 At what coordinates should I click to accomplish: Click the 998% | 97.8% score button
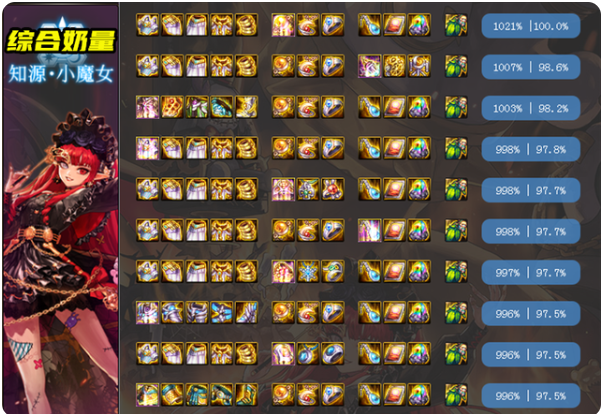(530, 149)
